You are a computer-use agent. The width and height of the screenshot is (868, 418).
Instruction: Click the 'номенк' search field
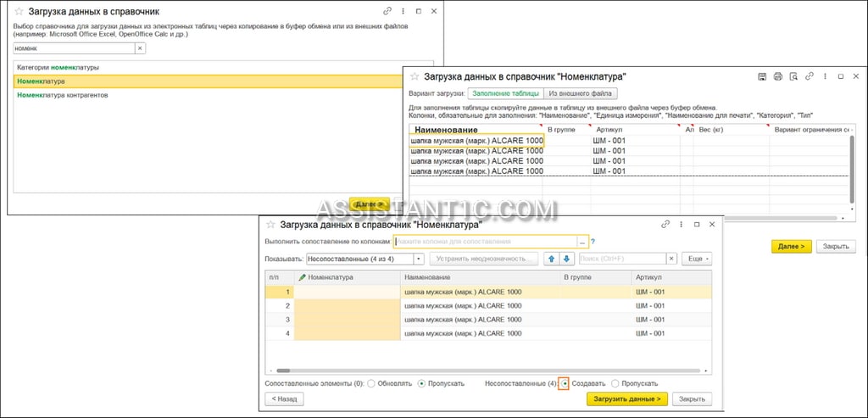tap(75, 48)
